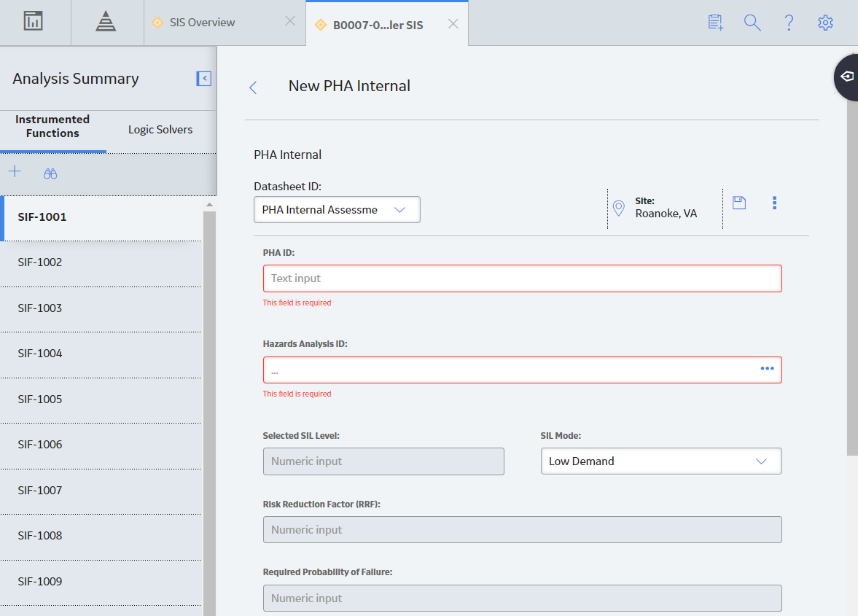Select SIF-1006 in the list
The width and height of the screenshot is (858, 616).
tap(101, 445)
